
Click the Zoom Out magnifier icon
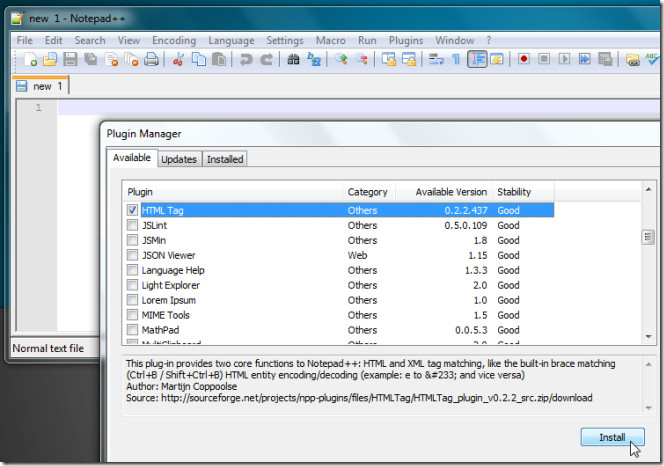[x=361, y=59]
